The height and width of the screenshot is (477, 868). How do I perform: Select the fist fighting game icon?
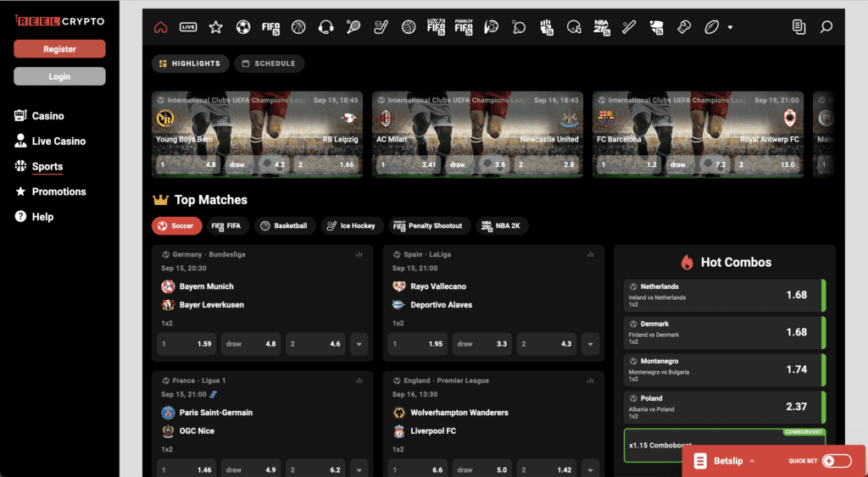click(547, 27)
